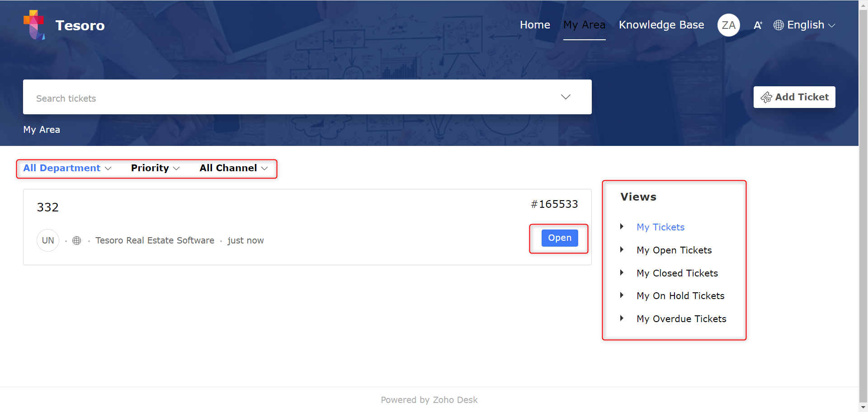Open the All Channel filter dropdown
Screen dimensions: 868x412
[234, 168]
